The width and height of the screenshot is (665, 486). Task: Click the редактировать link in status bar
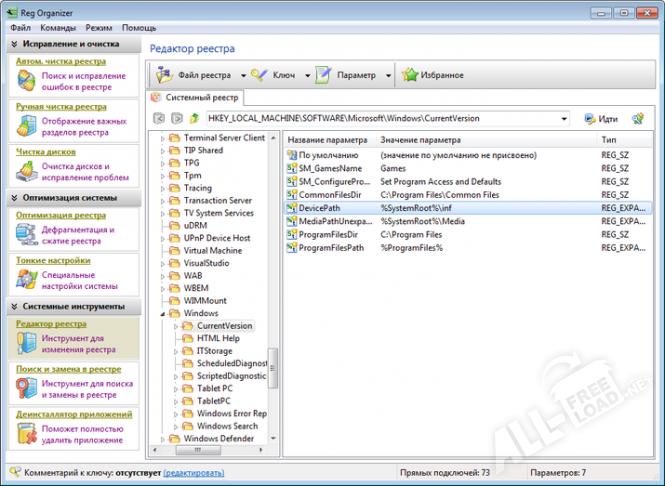tap(193, 473)
